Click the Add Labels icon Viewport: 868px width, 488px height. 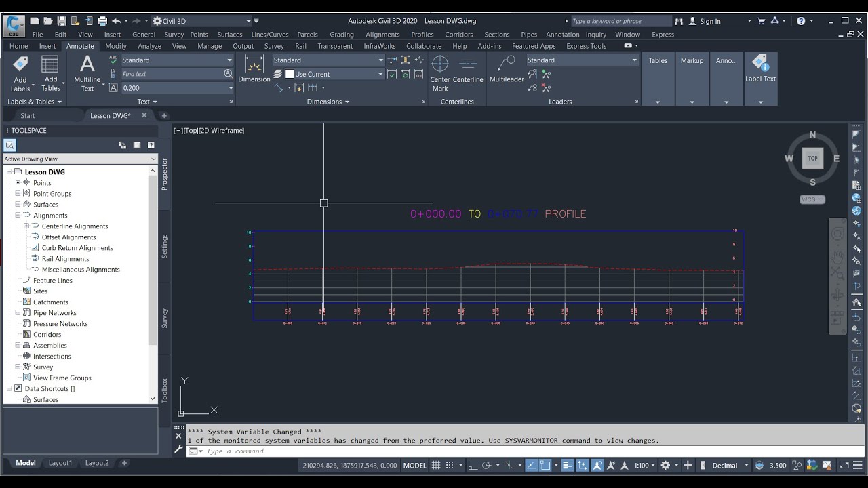pos(20,65)
